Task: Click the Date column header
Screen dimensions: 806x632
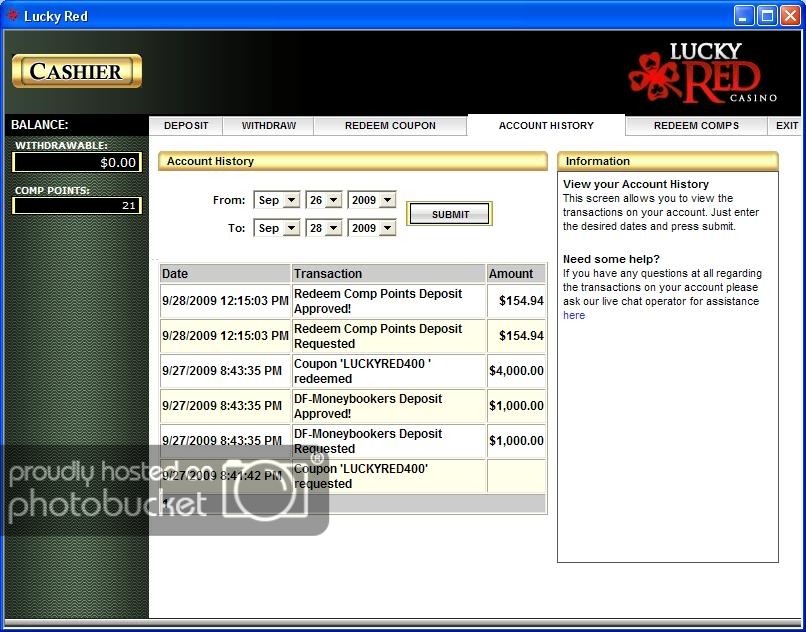Action: coord(225,274)
